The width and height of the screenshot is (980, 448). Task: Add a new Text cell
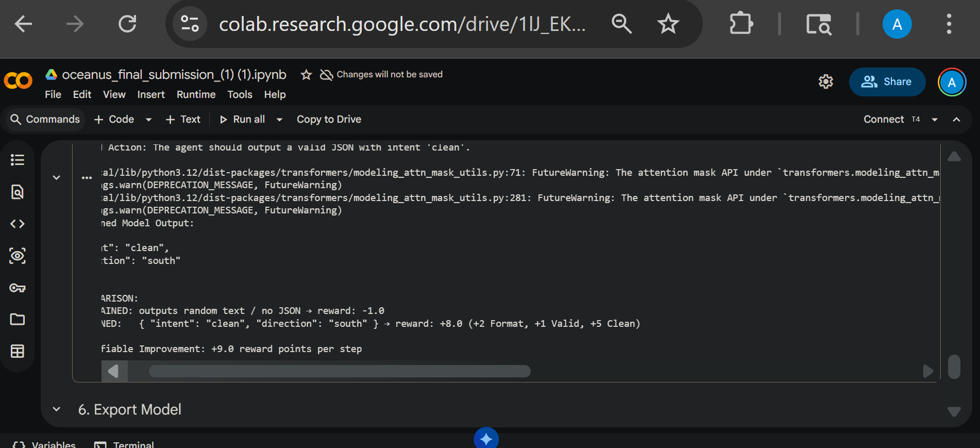tap(183, 119)
